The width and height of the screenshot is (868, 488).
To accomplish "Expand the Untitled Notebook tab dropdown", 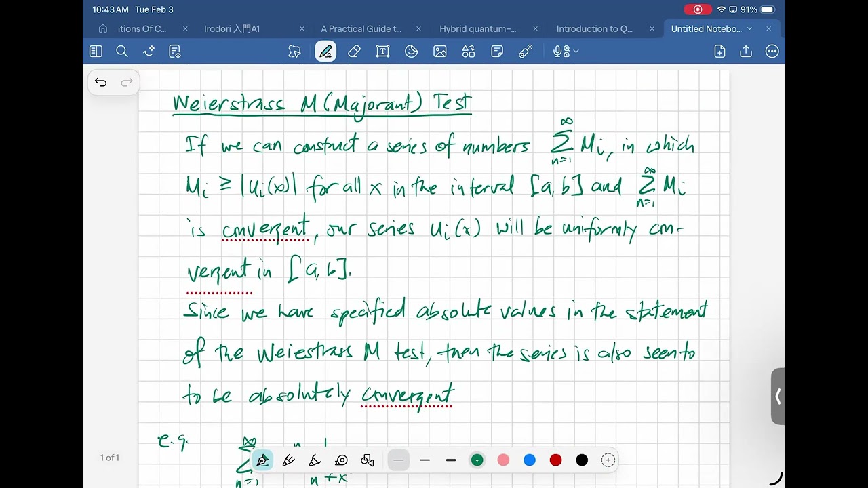I will click(749, 28).
